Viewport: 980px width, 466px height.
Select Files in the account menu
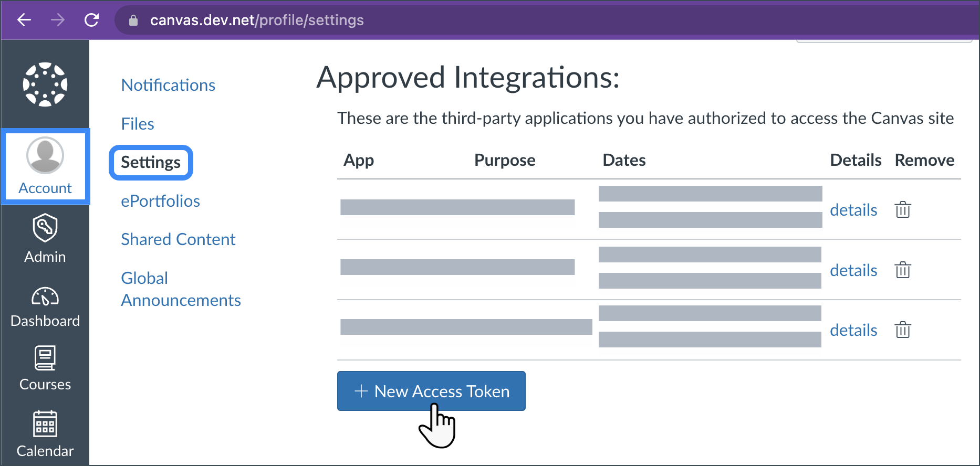click(138, 124)
